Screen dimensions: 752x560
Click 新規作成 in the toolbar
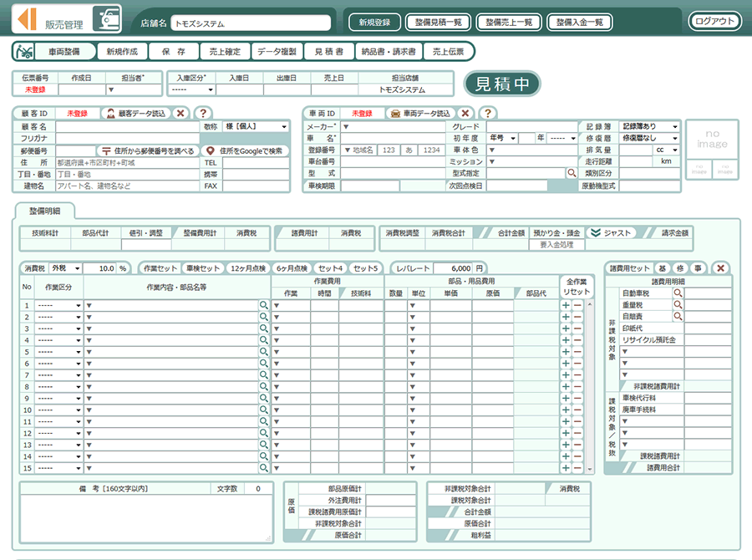122,51
